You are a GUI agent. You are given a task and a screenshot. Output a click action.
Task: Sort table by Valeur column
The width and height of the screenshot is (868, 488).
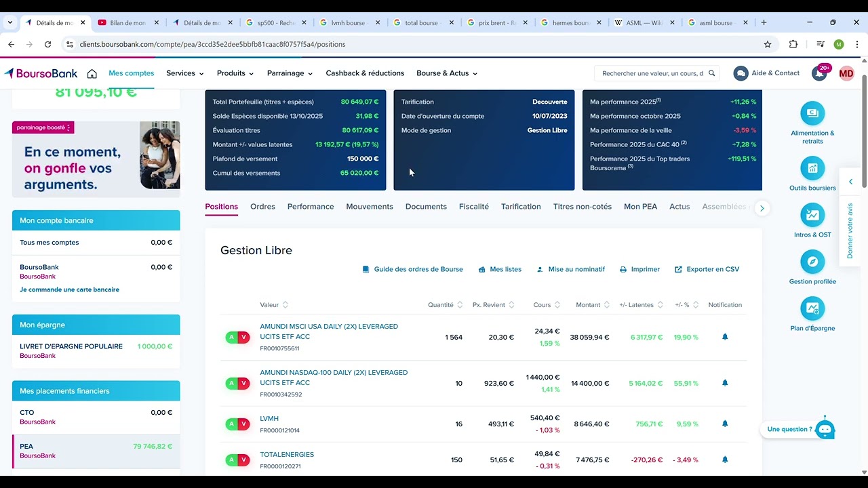coord(274,305)
